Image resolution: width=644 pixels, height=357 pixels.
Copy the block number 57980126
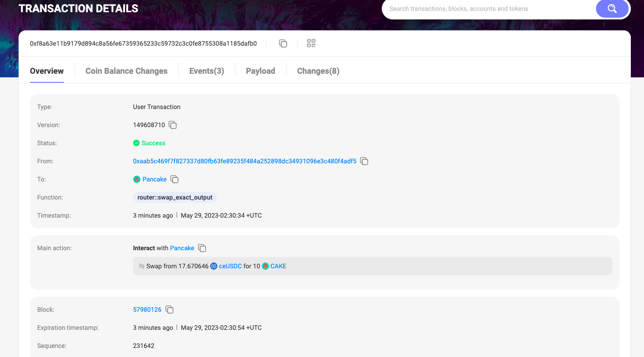pos(169,309)
